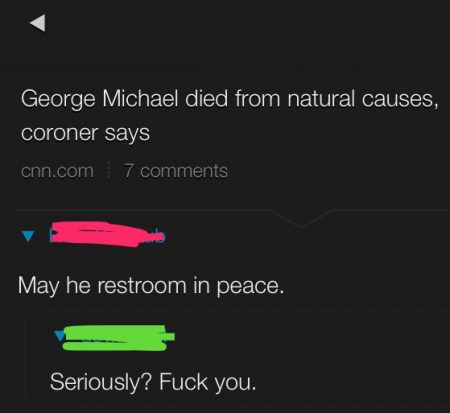Tap 'natural causes' in the headline
The image size is (450, 413).
[363, 99]
